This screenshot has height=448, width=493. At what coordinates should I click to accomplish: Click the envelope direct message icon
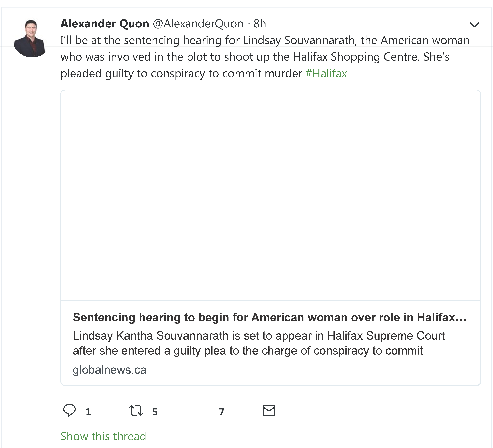(269, 410)
